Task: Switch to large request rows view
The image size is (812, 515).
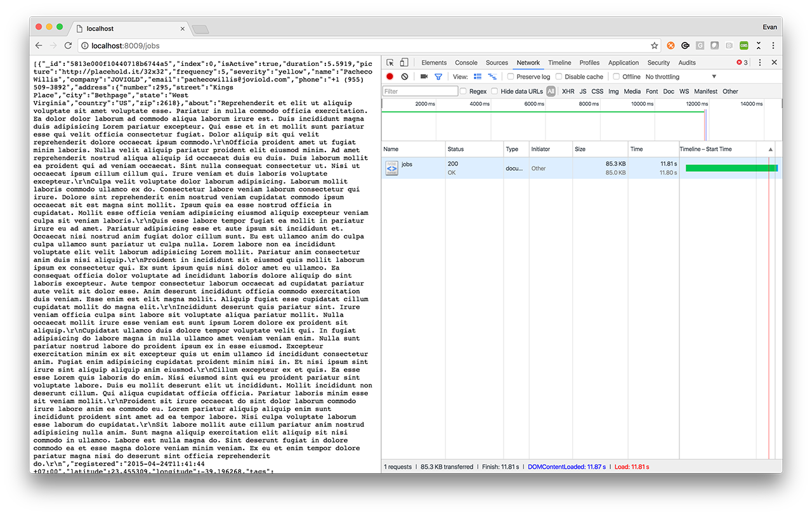Action: (478, 77)
